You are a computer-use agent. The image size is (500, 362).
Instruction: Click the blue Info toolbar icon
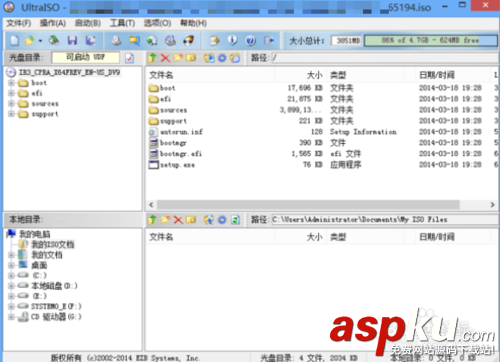[x=233, y=41]
